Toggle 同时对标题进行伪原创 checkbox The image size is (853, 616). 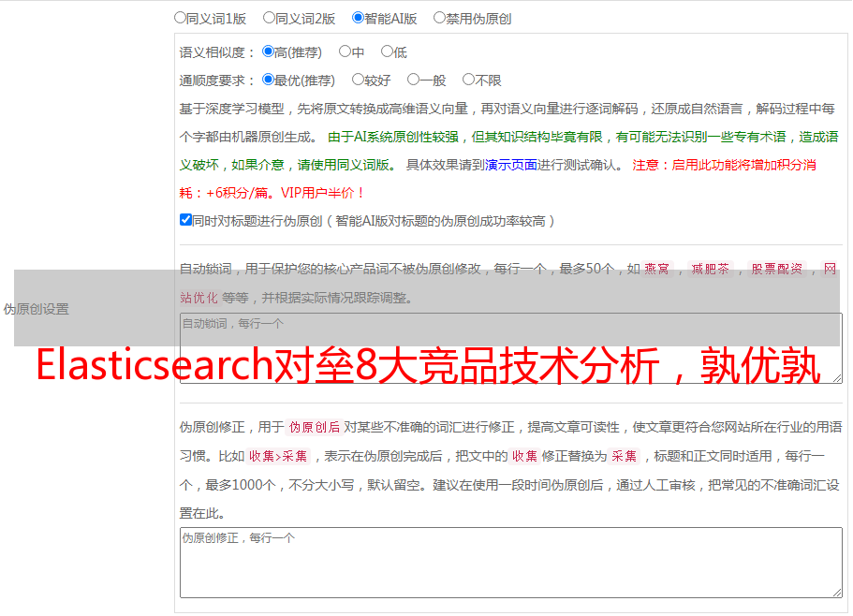pos(185,220)
